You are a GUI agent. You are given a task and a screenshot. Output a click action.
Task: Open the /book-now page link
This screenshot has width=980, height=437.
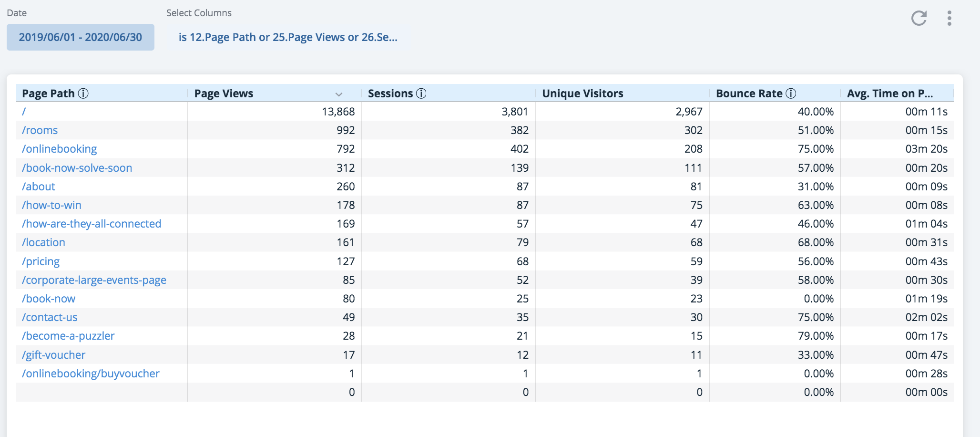(x=49, y=299)
